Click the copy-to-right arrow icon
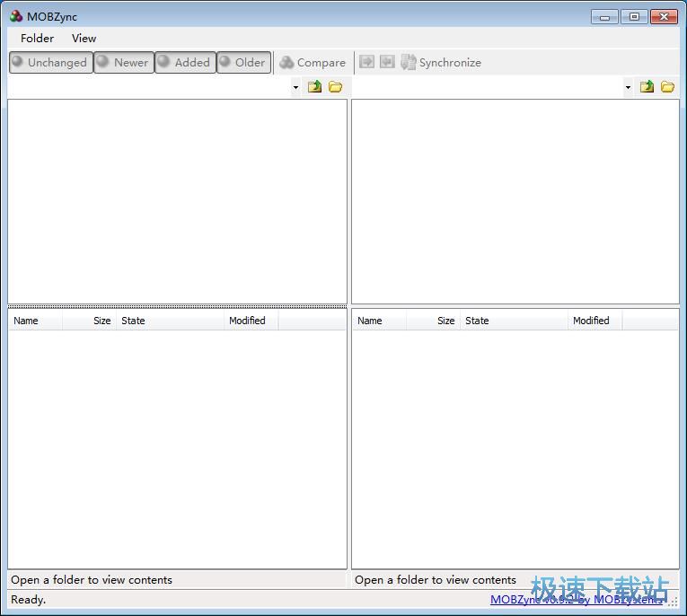This screenshot has height=616, width=687. coord(366,62)
